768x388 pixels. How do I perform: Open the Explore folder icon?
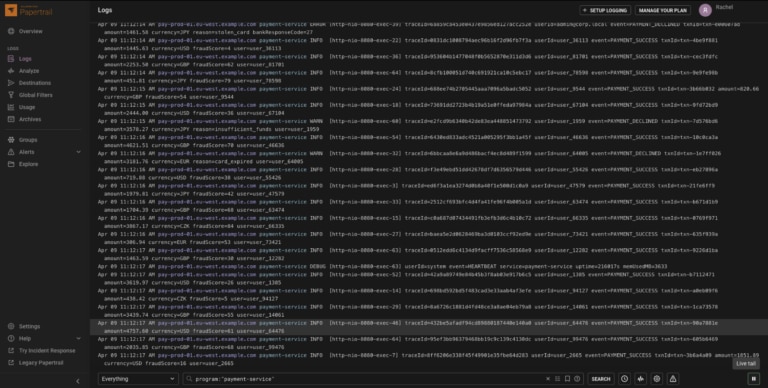[x=11, y=164]
